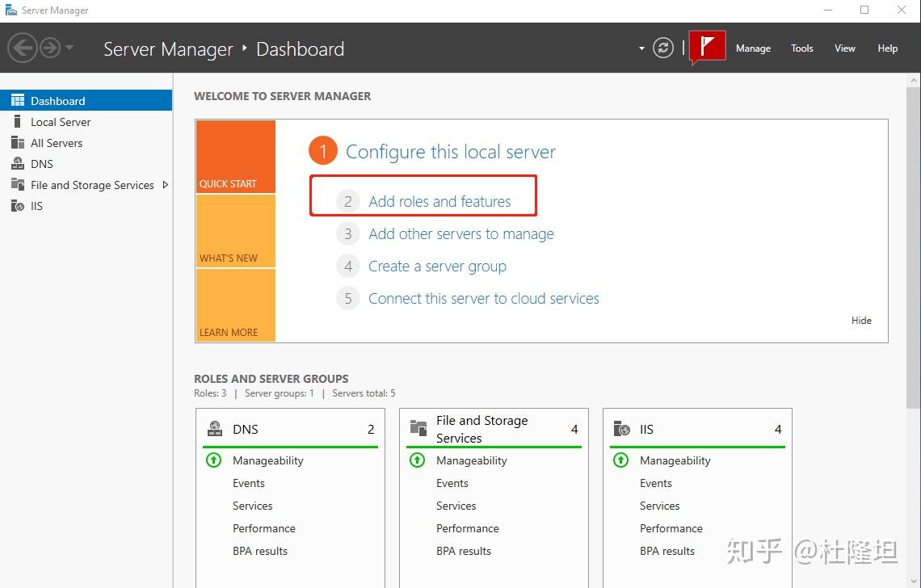
Task: Open Services in the IIS tile
Action: [659, 506]
